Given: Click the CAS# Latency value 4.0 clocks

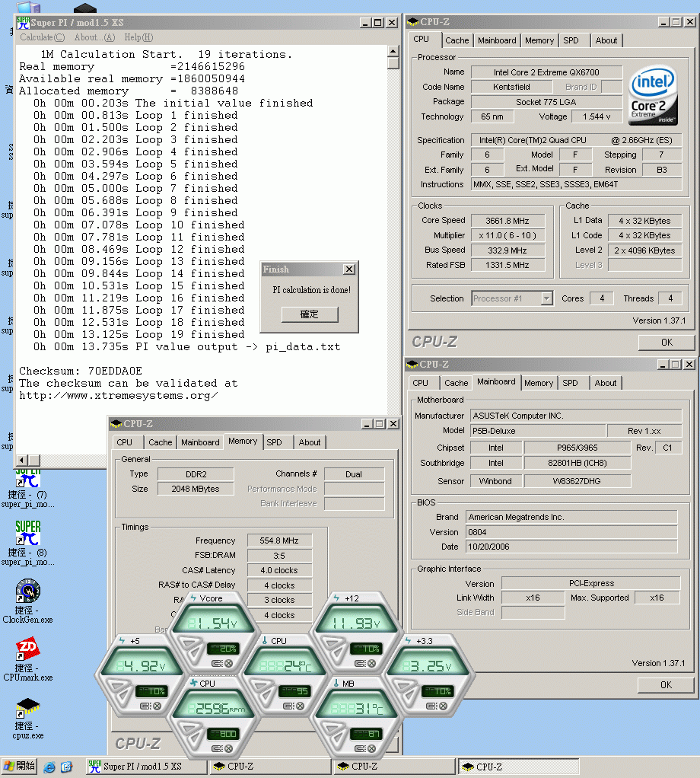Looking at the screenshot, I should [x=279, y=570].
